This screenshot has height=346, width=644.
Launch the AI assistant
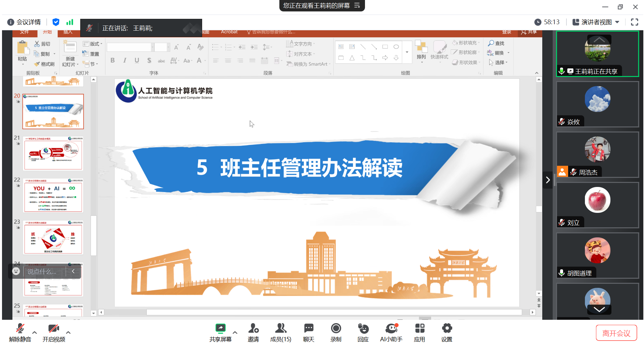[391, 329]
